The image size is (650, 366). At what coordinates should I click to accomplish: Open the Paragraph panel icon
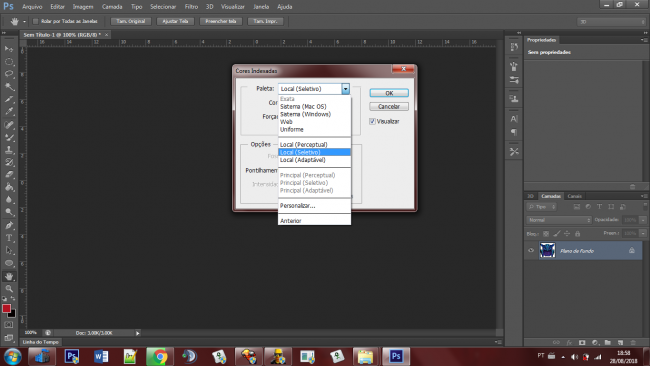(x=514, y=132)
